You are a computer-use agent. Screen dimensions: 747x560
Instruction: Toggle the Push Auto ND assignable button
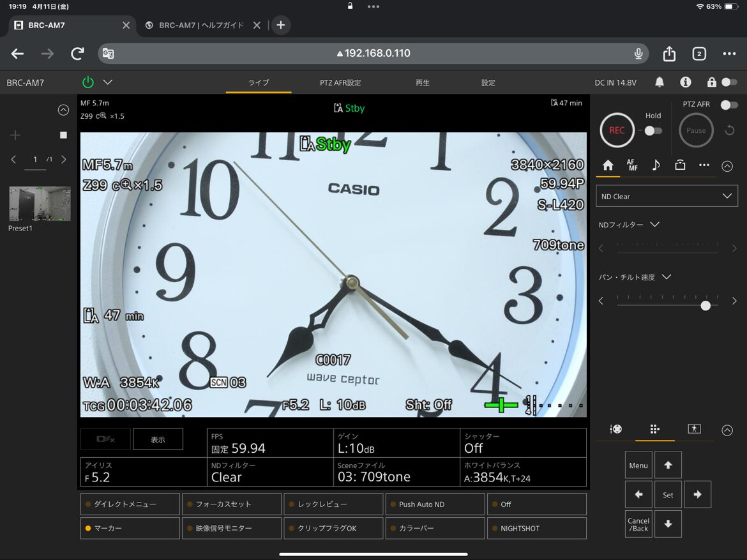coord(435,504)
